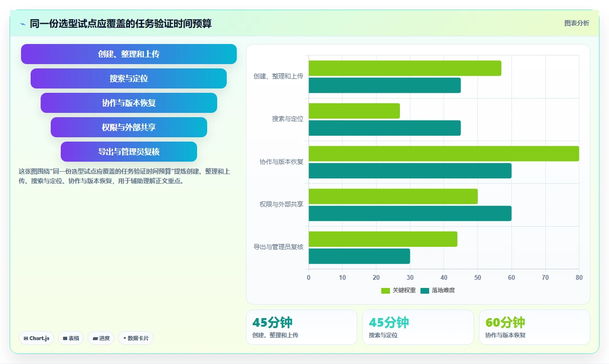Click the 落地难度 bar for 创建、整理和上传

click(x=385, y=85)
